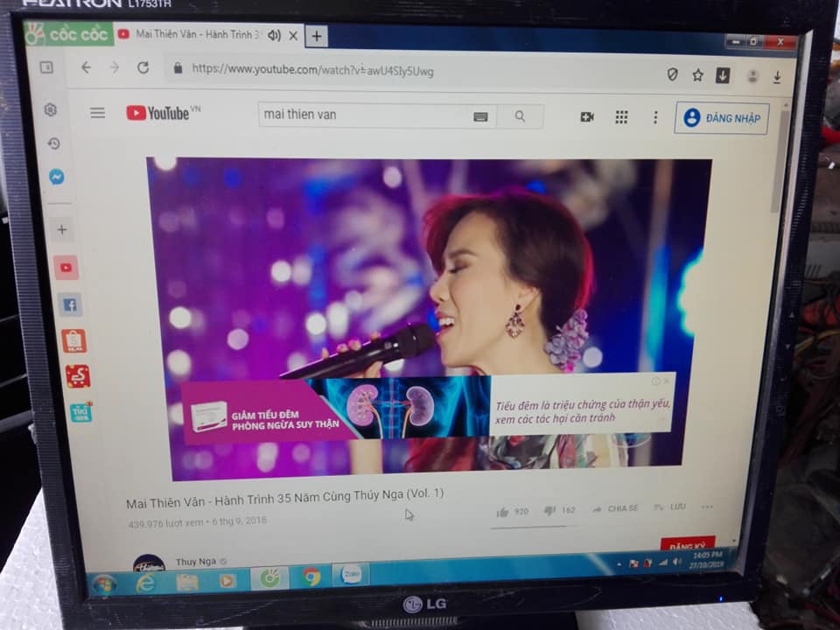The height and width of the screenshot is (630, 840).
Task: Open Messenger from the browser sidebar
Action: [57, 176]
